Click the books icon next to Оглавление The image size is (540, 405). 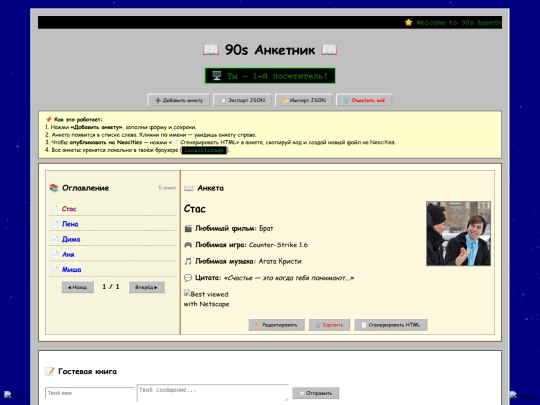click(x=54, y=188)
